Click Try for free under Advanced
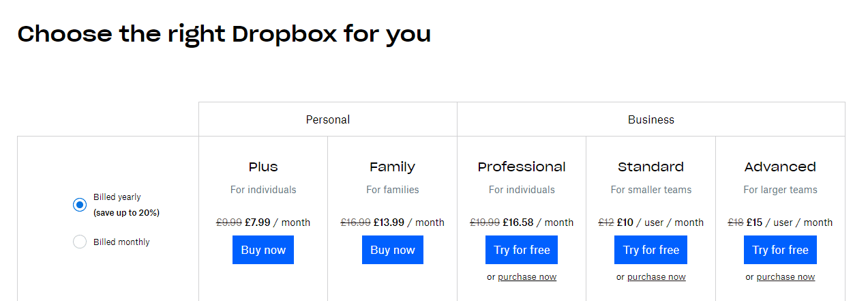This screenshot has width=868, height=301. (780, 250)
